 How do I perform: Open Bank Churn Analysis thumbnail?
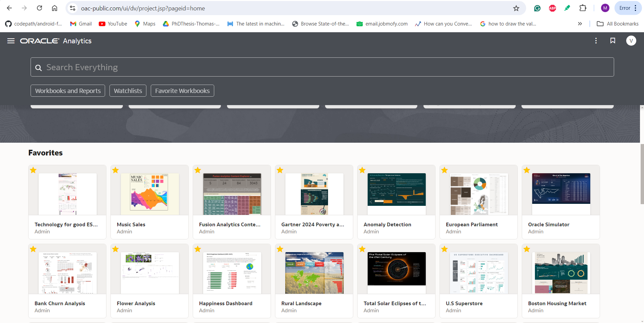point(67,273)
